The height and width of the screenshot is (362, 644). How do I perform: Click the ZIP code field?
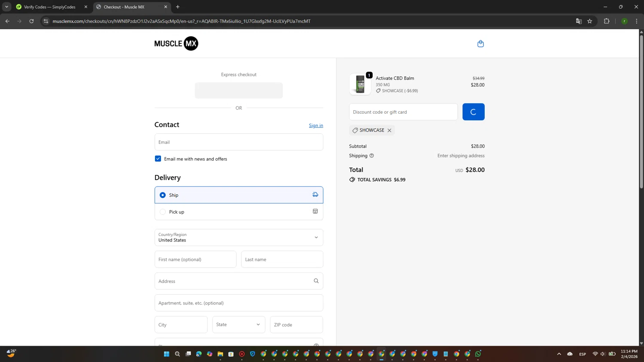297,325
